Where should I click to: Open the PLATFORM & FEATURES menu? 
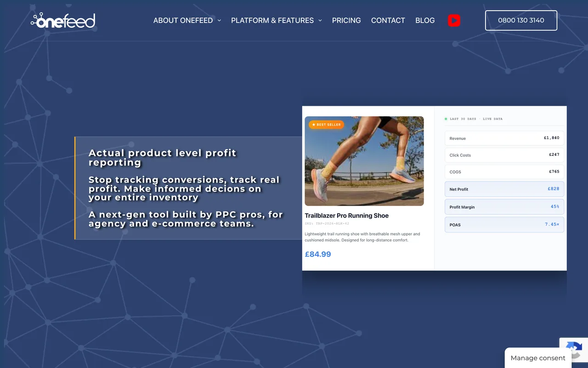[272, 20]
